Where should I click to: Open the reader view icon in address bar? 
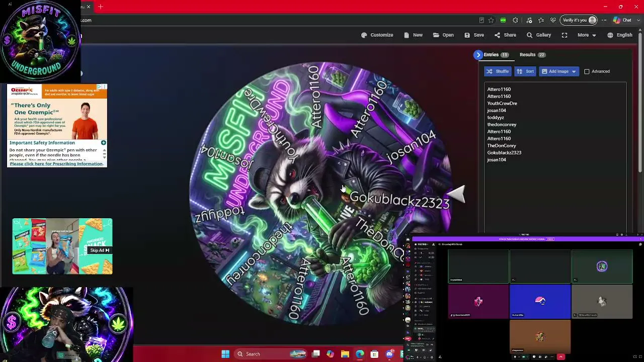coord(481,20)
